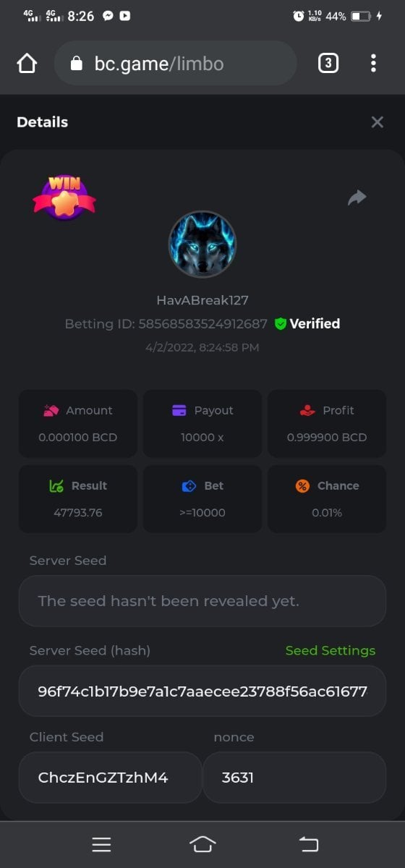
Task: Tap the WIN star badge
Action: point(64,197)
